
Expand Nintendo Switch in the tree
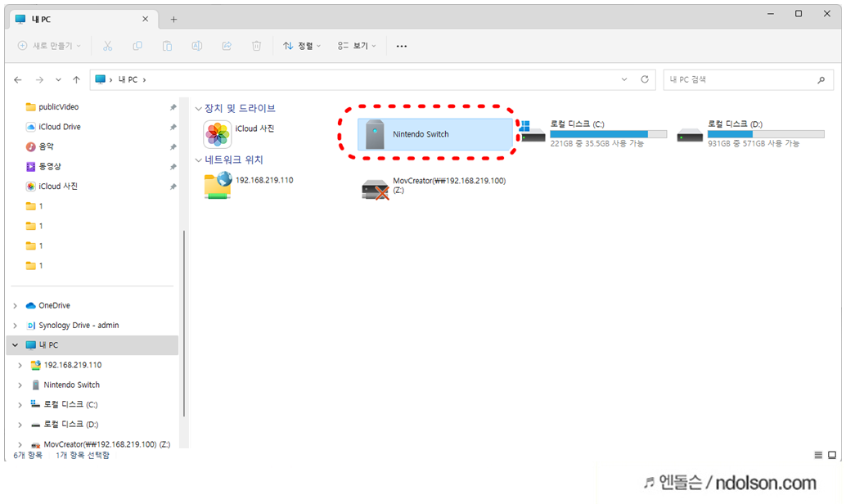click(20, 385)
